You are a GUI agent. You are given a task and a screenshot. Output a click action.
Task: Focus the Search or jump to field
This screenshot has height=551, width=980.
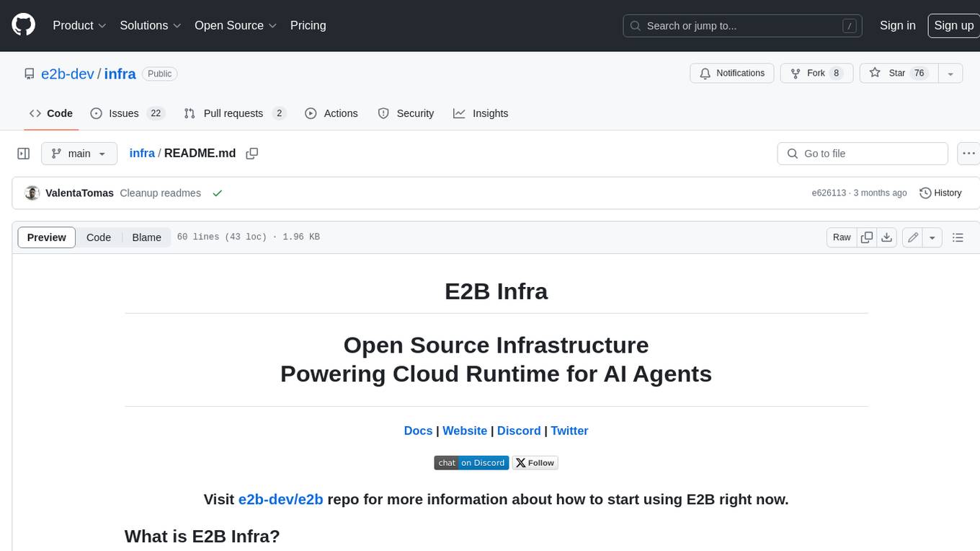point(744,25)
